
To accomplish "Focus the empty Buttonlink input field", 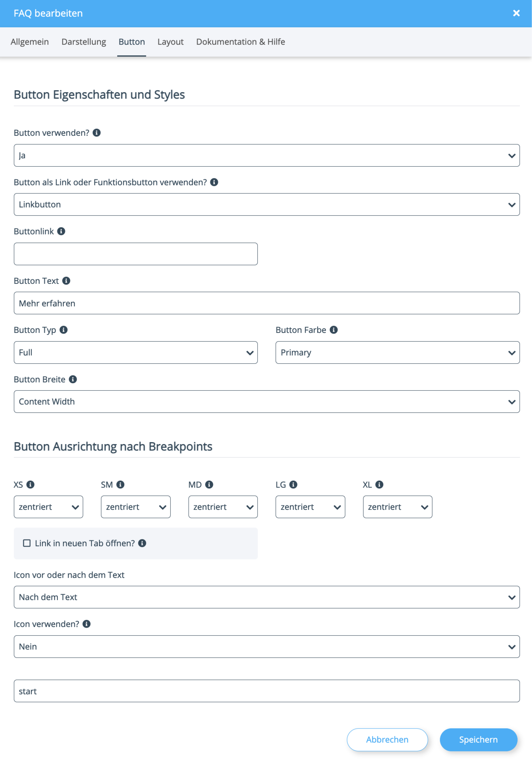I will pyautogui.click(x=135, y=254).
